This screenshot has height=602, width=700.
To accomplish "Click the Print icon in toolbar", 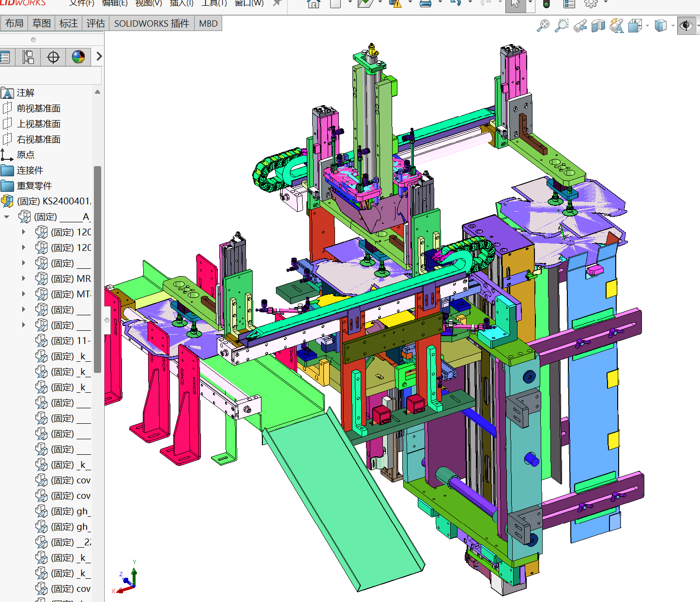I will point(426,4).
